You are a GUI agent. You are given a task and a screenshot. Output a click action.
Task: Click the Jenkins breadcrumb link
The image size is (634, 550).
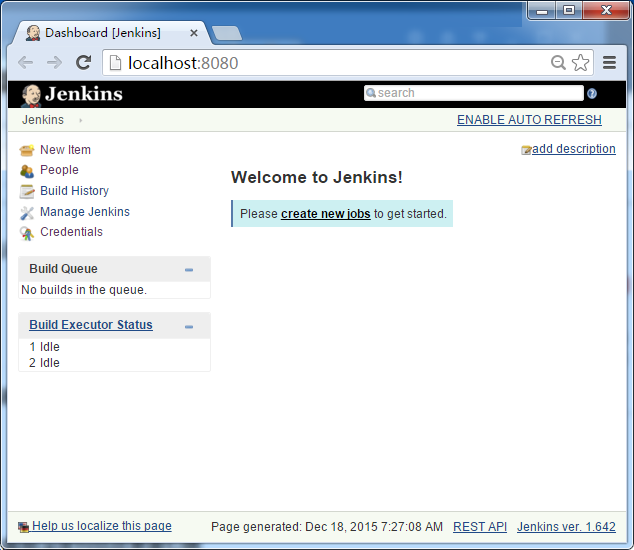(43, 120)
